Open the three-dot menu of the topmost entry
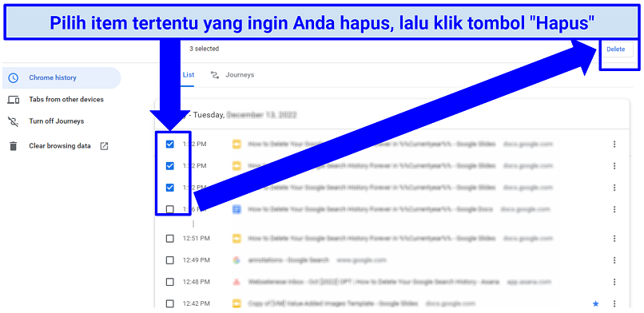This screenshot has width=644, height=313. click(614, 145)
